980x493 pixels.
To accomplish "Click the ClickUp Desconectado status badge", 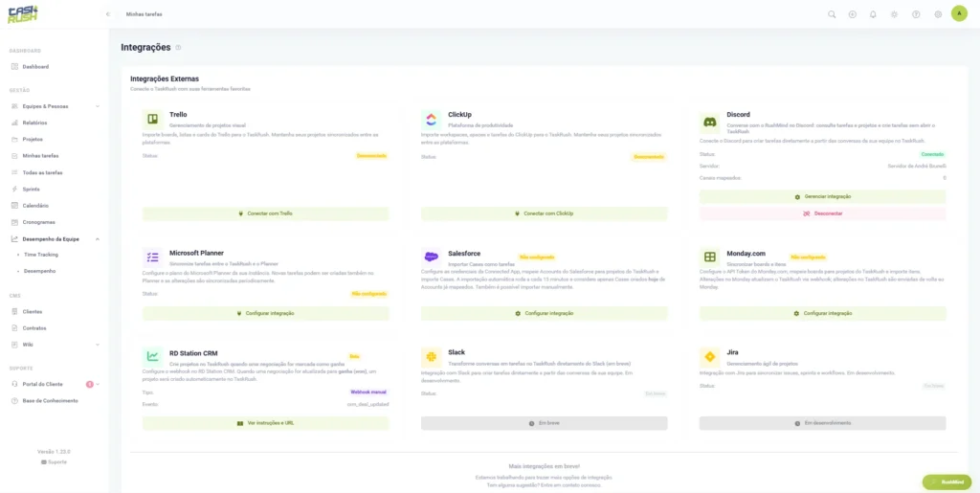I will [x=649, y=157].
